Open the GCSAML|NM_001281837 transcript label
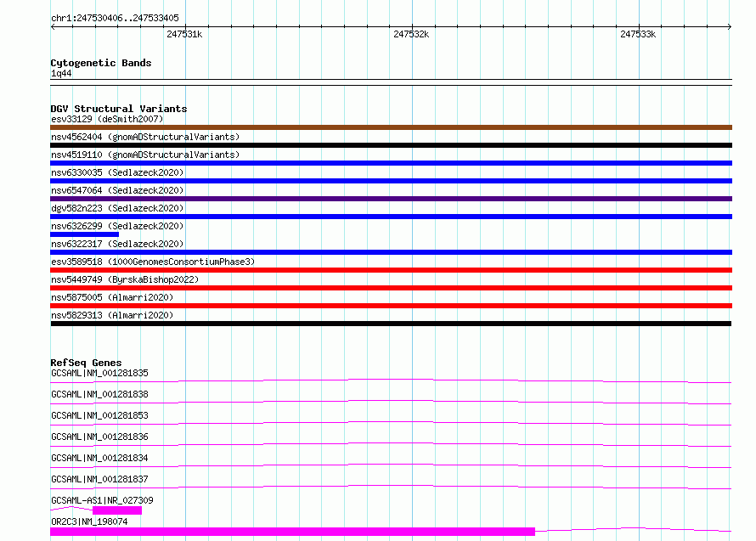Image resolution: width=756 pixels, height=541 pixels. pos(99,479)
